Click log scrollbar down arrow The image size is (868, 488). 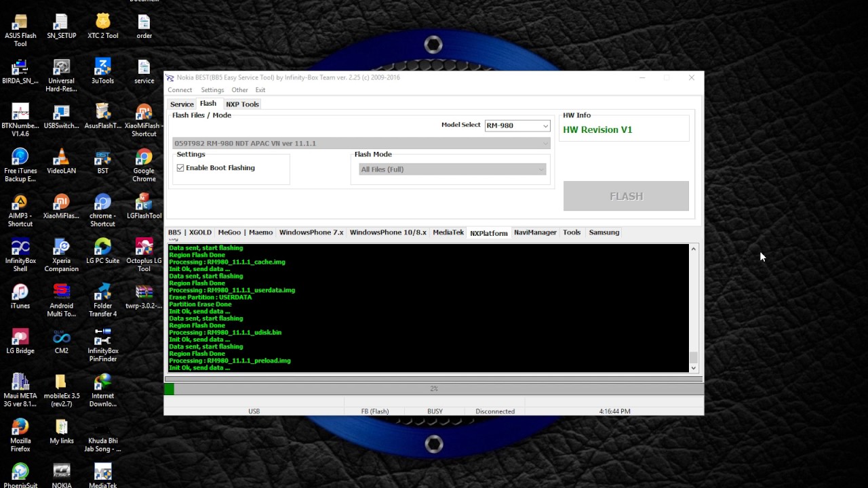click(x=693, y=368)
